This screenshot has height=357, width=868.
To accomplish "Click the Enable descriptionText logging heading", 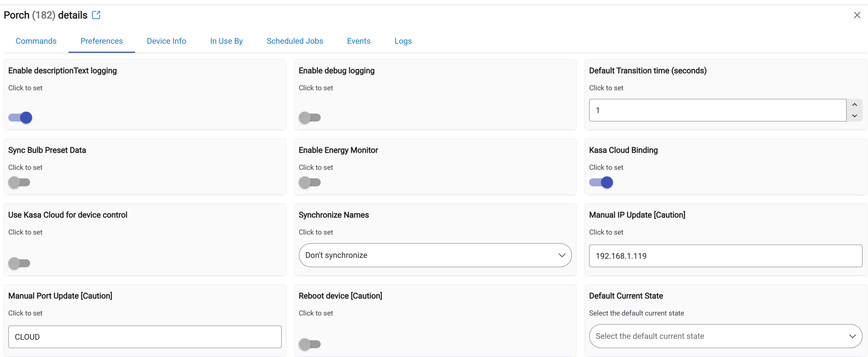I will 62,71.
